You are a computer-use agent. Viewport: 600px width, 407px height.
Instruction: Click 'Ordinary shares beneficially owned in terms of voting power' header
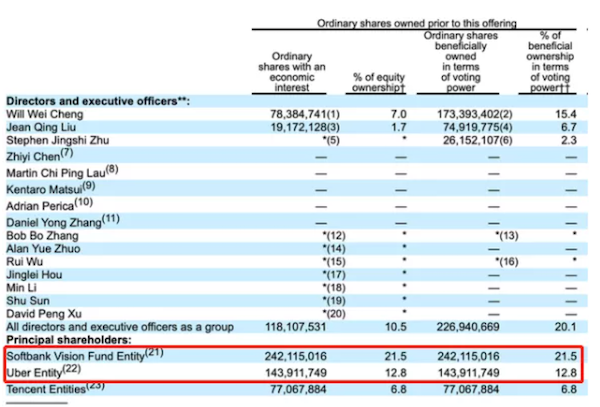461,62
